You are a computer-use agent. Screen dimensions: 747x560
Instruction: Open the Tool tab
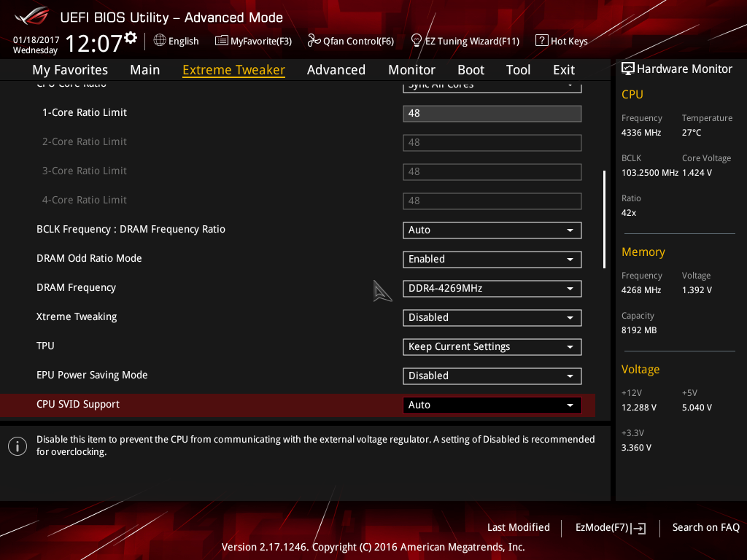pos(519,70)
